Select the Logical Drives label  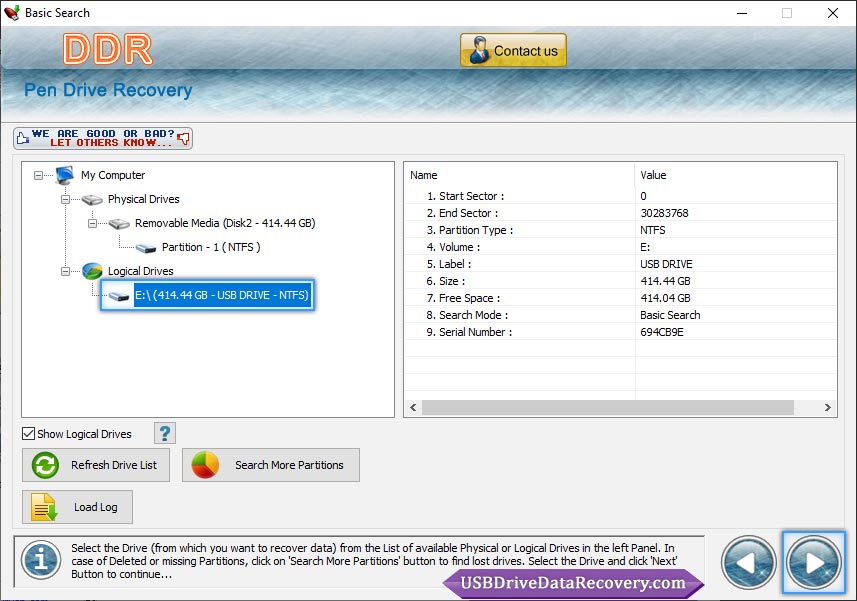point(140,271)
